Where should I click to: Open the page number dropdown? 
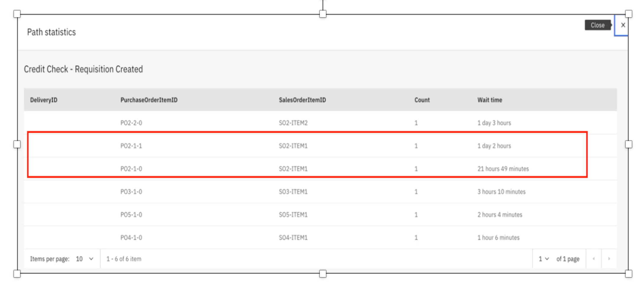coord(543,259)
